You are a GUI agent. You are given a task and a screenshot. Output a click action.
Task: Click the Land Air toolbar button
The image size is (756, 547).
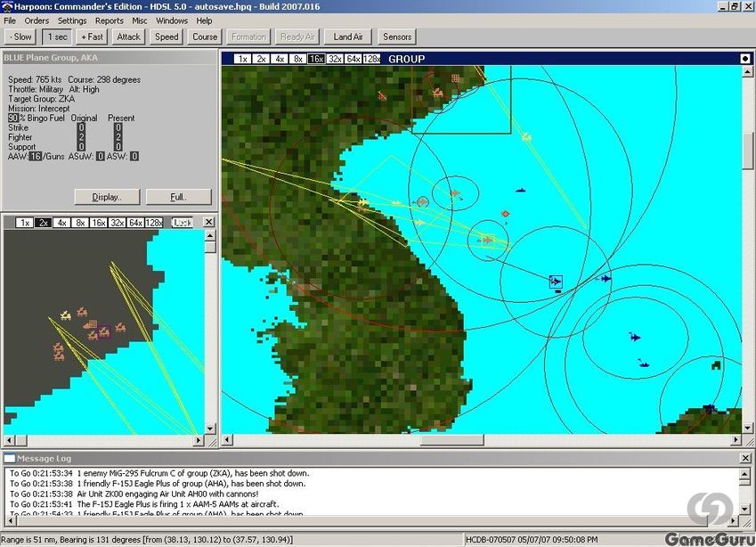347,37
